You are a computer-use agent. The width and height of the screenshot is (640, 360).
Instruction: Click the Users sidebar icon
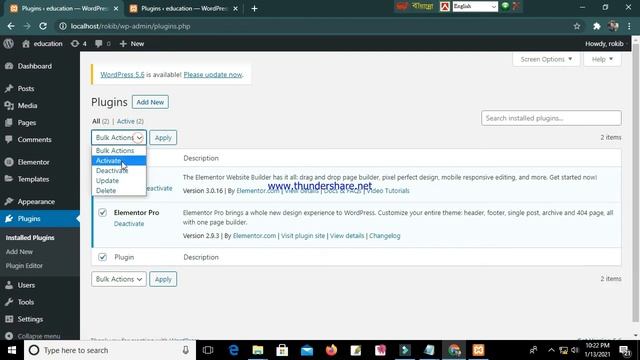point(9,285)
